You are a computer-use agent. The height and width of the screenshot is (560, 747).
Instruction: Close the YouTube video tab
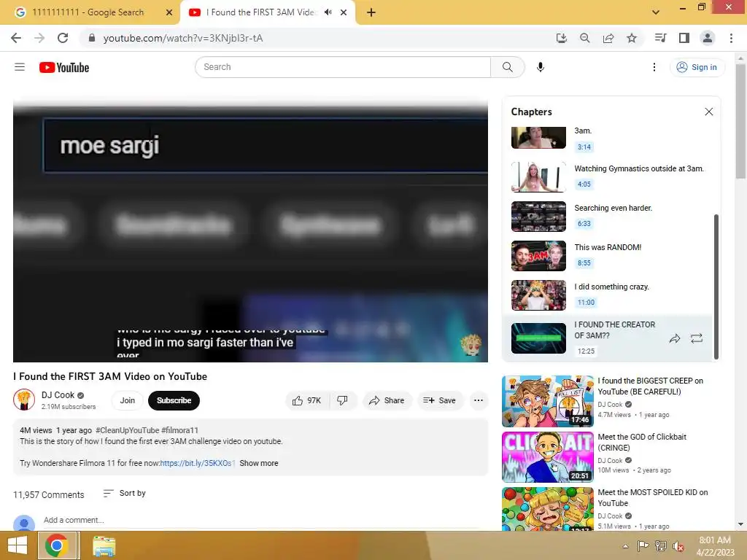click(x=344, y=12)
